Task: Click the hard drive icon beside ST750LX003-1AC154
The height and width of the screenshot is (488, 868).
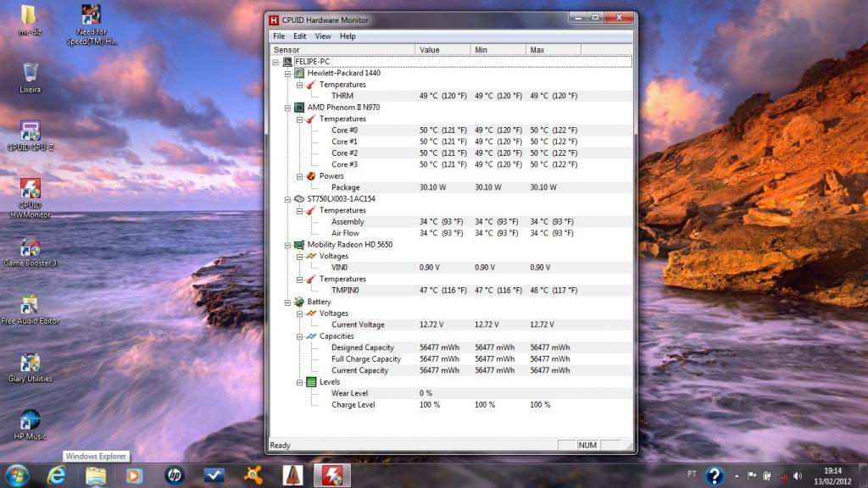Action: tap(299, 198)
